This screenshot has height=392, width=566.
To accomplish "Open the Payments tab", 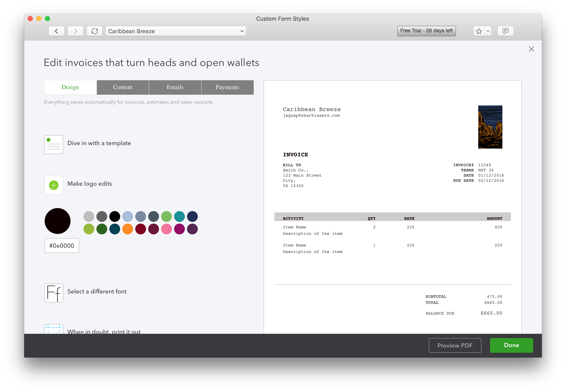I will (x=227, y=87).
